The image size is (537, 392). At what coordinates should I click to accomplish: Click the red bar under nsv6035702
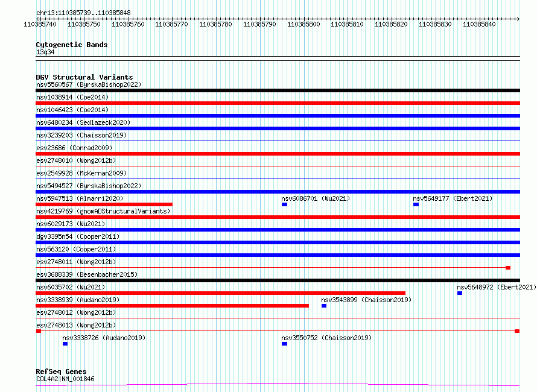pyautogui.click(x=221, y=293)
